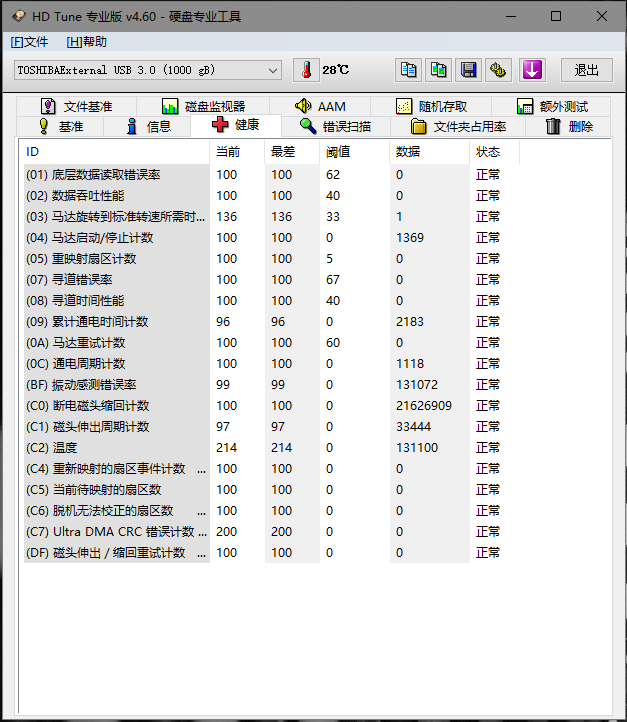Select row (0A) 马达重试计数
Image resolution: width=627 pixels, height=722 pixels.
[272, 343]
